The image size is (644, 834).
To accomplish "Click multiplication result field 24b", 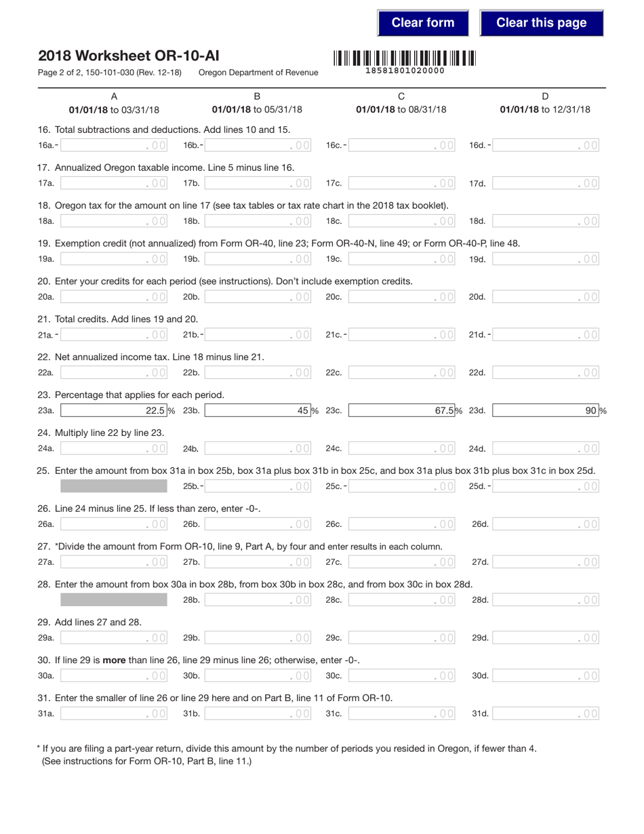I will click(x=258, y=448).
